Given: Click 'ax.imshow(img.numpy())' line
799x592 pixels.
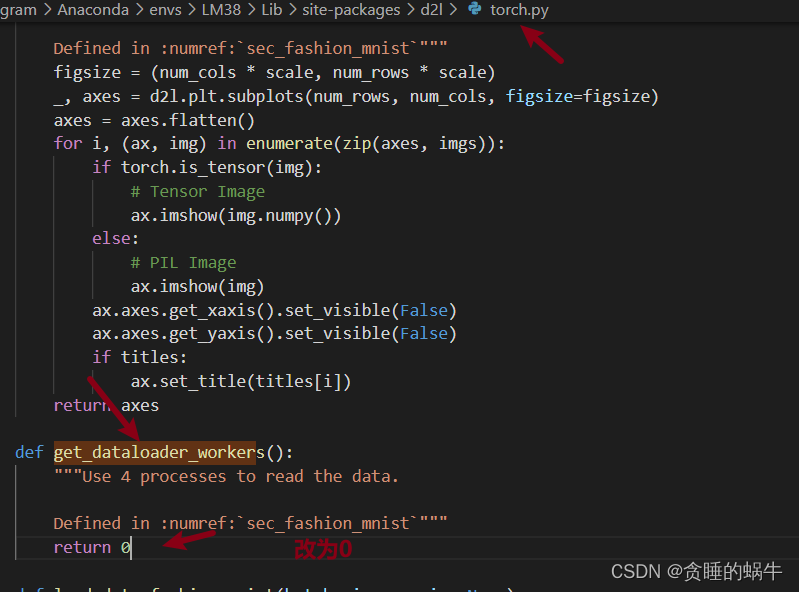Looking at the screenshot, I should pyautogui.click(x=236, y=216).
